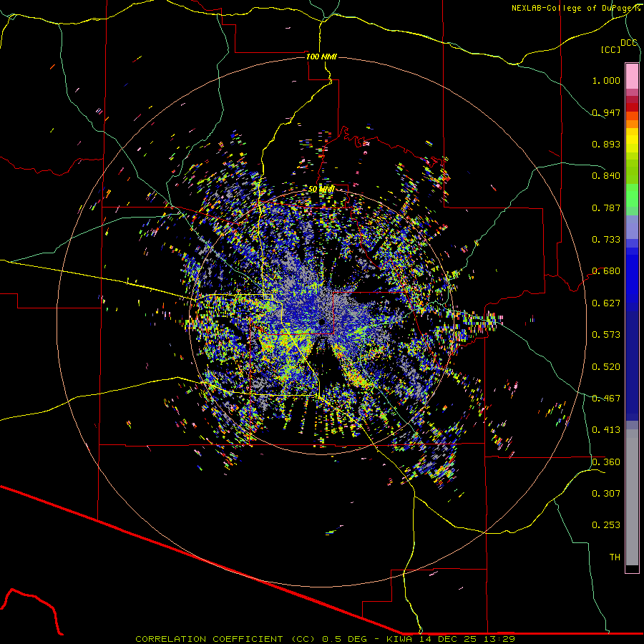Click the TH threshold label on legend
This screenshot has height=644, width=644.
click(615, 557)
